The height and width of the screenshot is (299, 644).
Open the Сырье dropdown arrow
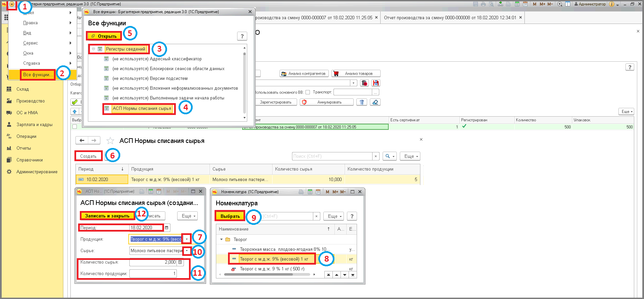point(187,250)
